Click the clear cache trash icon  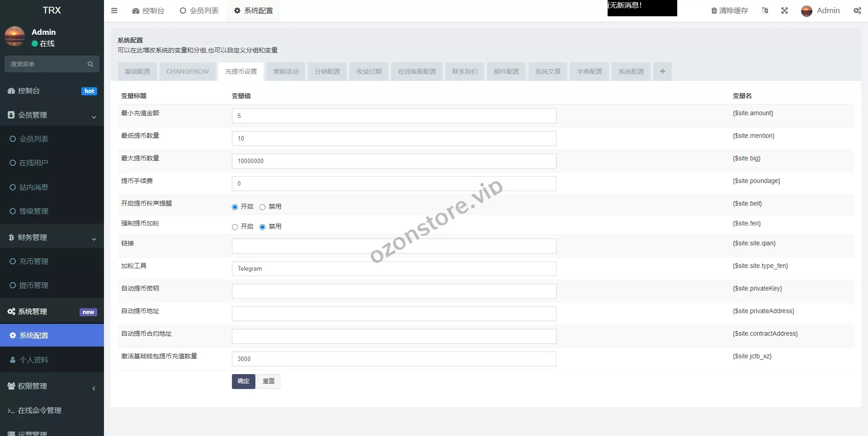[x=714, y=10]
